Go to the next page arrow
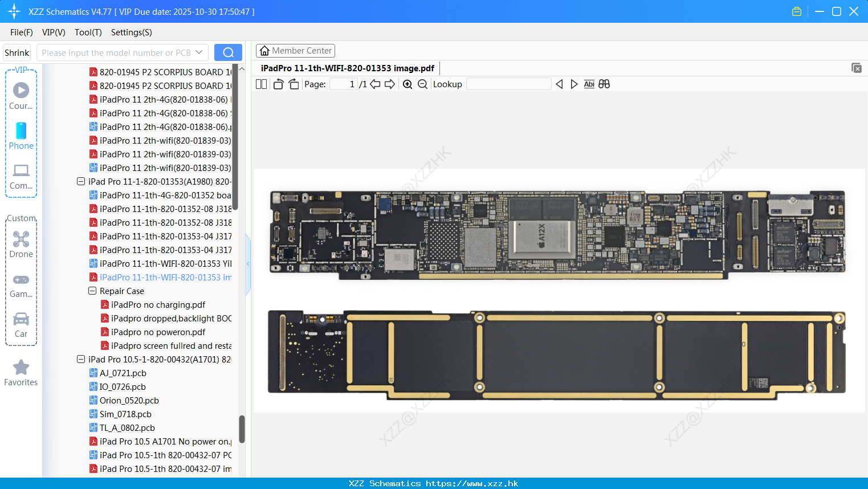 coord(390,84)
